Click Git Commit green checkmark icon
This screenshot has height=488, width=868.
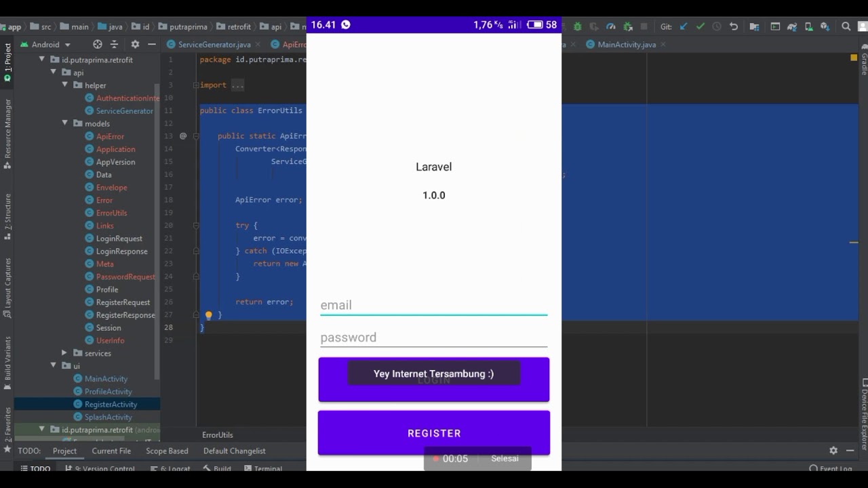pyautogui.click(x=700, y=26)
